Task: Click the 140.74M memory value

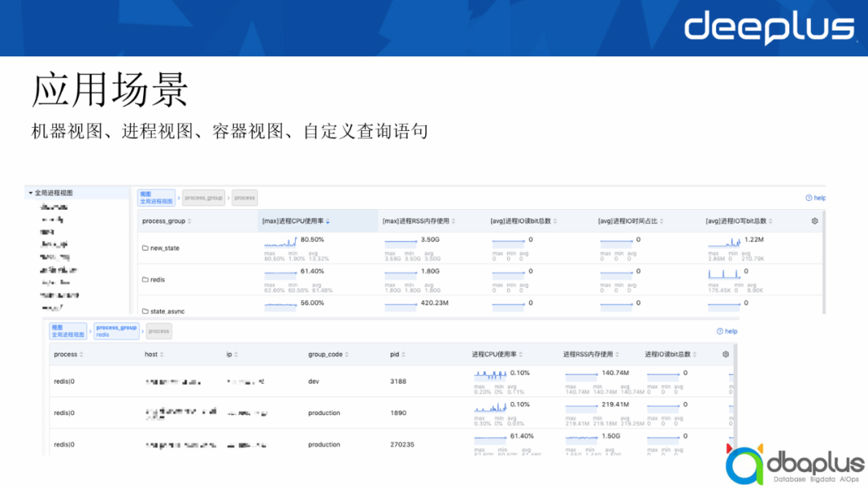Action: tap(616, 373)
